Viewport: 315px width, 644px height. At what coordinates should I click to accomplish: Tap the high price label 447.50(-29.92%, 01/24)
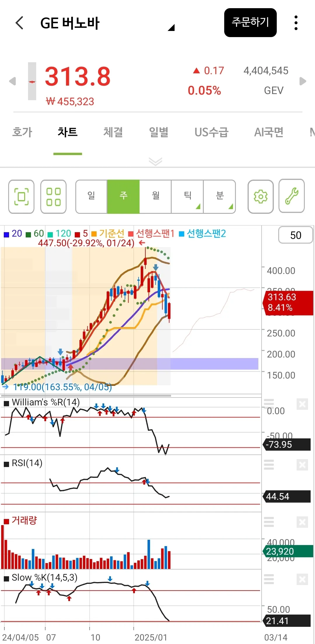tap(86, 243)
